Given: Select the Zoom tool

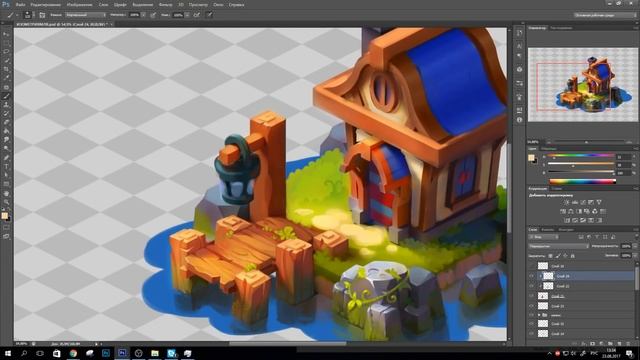Looking at the screenshot, I should 6,202.
